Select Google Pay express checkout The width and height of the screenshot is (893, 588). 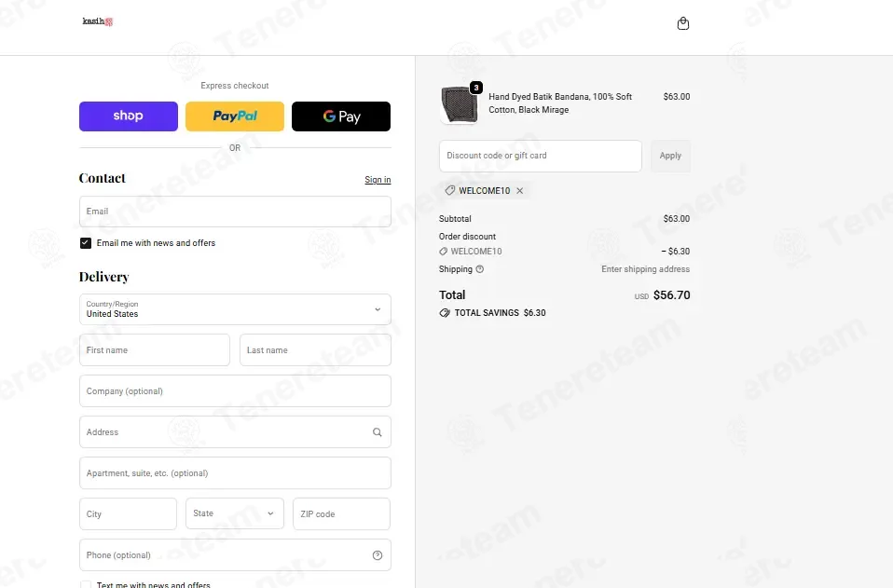click(x=341, y=116)
